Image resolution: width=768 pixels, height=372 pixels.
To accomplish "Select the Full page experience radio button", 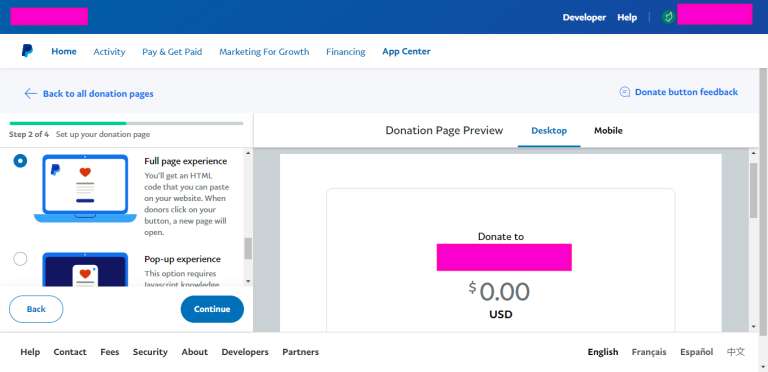I will (20, 161).
